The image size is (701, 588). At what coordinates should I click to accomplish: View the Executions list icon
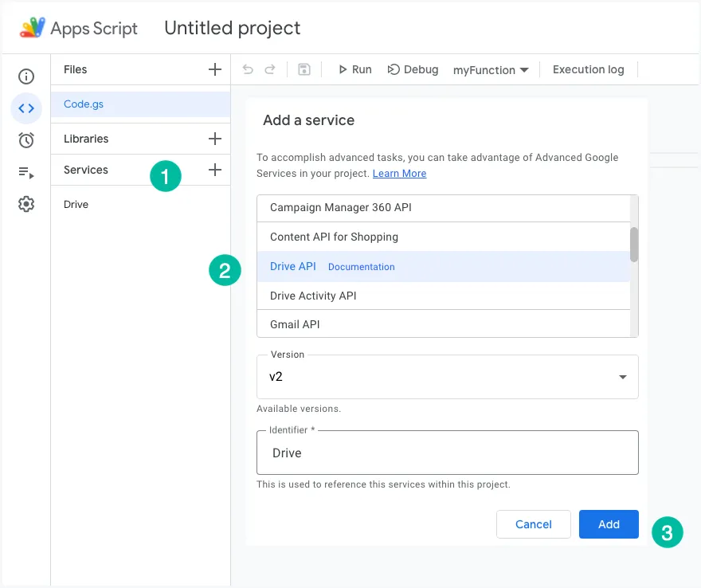pos(25,171)
